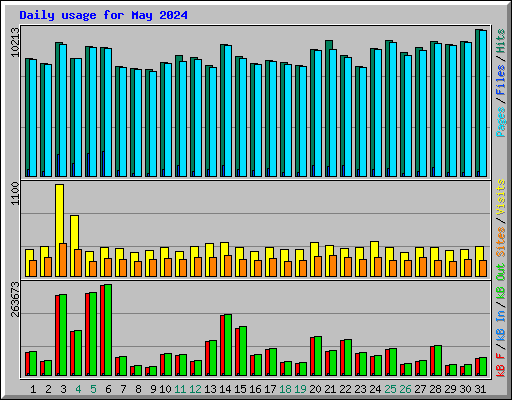Click green weekend day label 26
This screenshot has height=400, width=512.
tap(405, 389)
